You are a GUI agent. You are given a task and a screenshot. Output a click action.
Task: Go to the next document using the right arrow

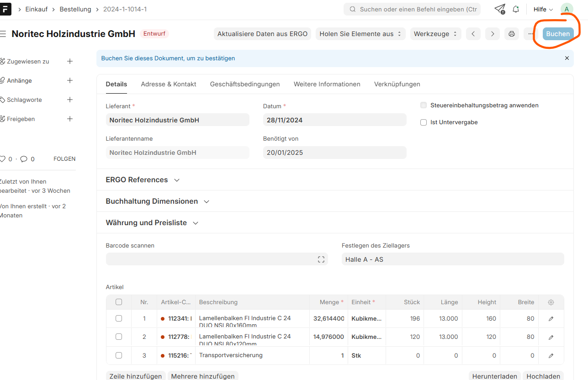[492, 34]
